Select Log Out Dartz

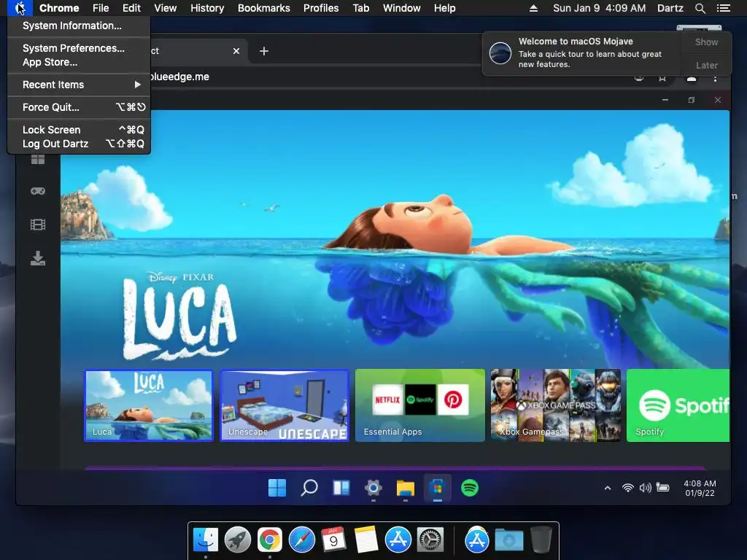pyautogui.click(x=79, y=144)
